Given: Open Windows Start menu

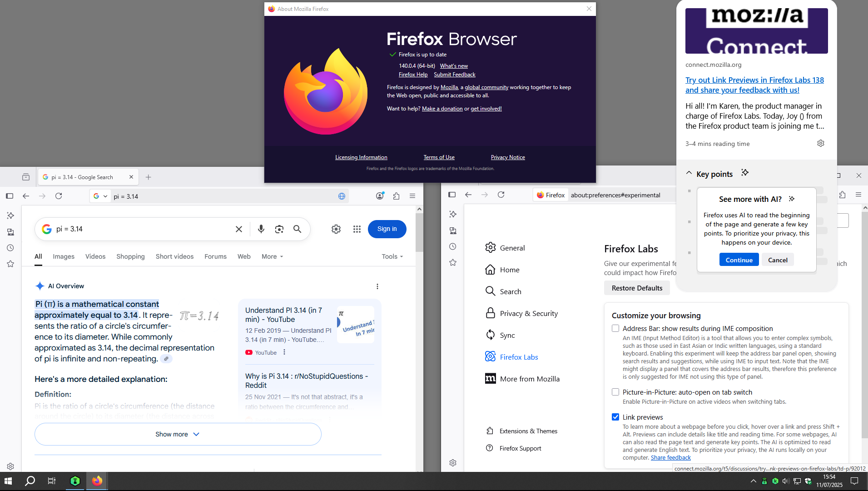Looking at the screenshot, I should point(8,481).
